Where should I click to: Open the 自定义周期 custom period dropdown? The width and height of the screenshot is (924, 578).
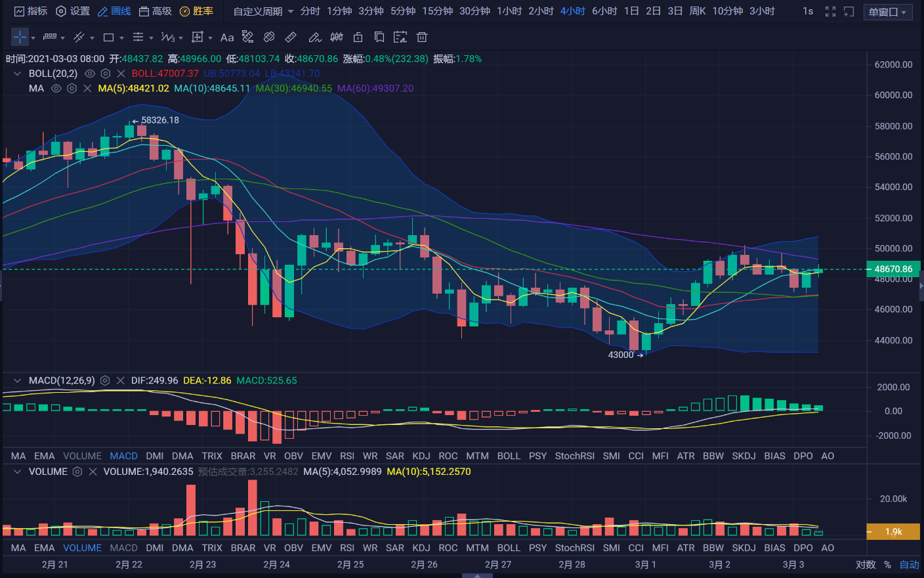(263, 11)
